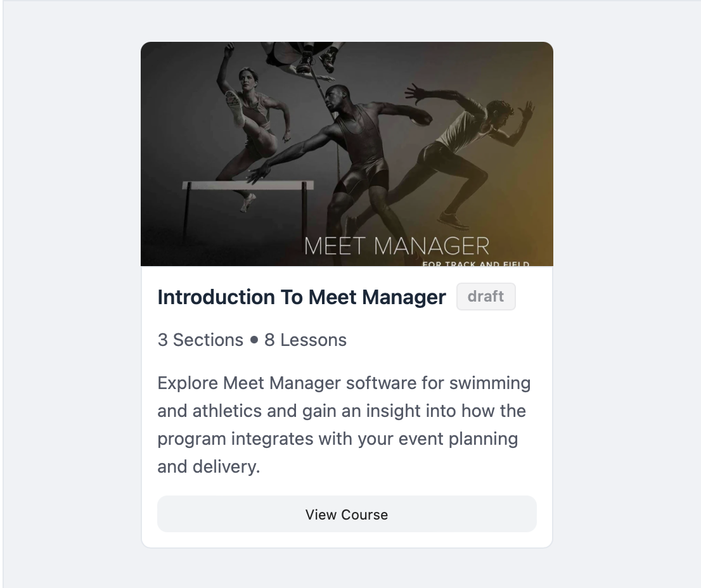Click the MEET MANAGER logo text on banner

pyautogui.click(x=397, y=246)
